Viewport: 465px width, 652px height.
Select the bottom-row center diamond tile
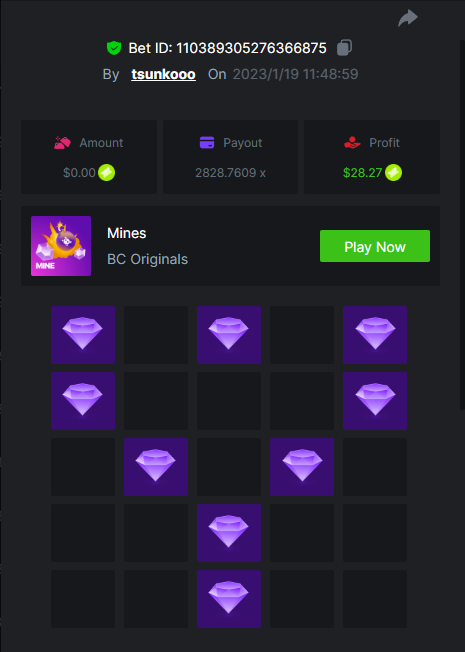pos(229,599)
